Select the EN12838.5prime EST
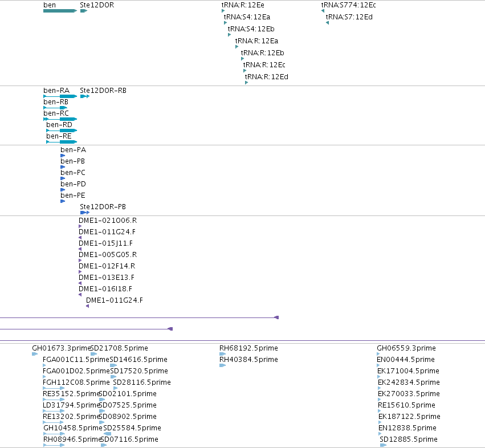 pyautogui.click(x=380, y=434)
